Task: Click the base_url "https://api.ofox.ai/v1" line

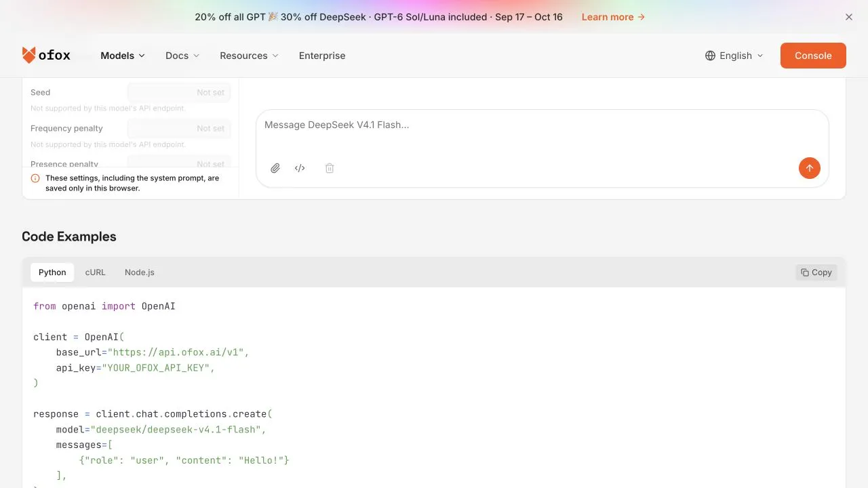Action: 153,352
